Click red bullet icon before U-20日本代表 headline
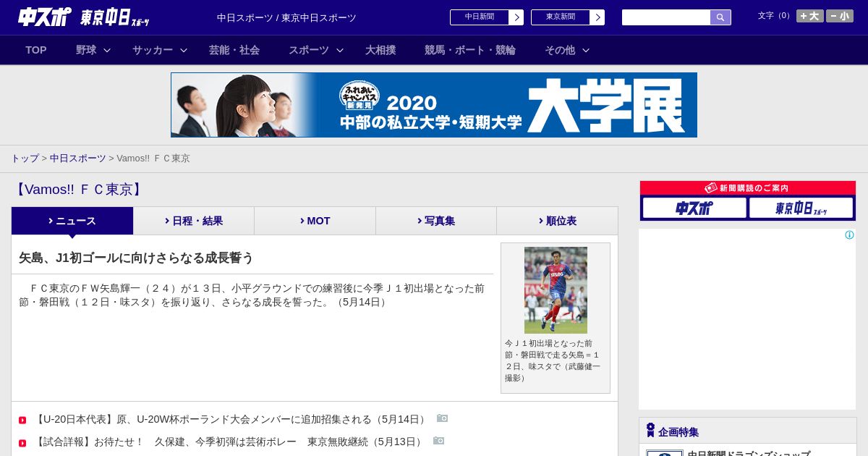Screen dimensions: 868x456 (x=22, y=421)
